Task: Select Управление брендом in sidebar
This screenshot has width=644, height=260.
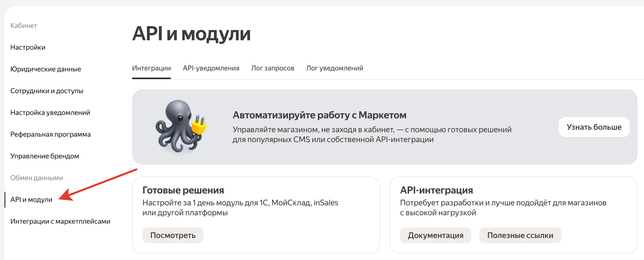Action: click(45, 156)
